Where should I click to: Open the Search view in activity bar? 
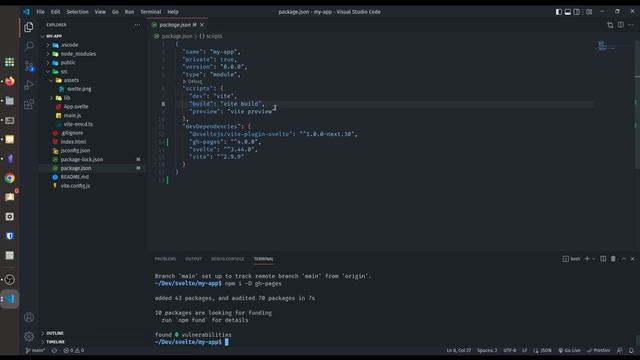click(x=29, y=46)
